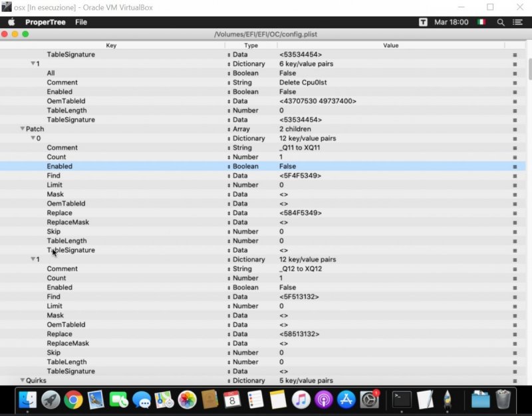532x416 pixels.
Task: Click the T icon in the menu bar
Action: 423,23
